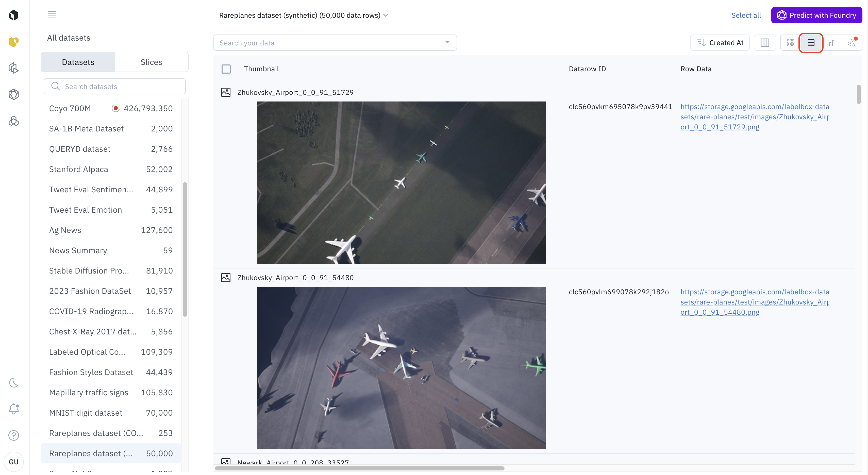
Task: Click image icon beside Zhukovsky_Airport_0_0_91_54480
Action: coord(226,278)
